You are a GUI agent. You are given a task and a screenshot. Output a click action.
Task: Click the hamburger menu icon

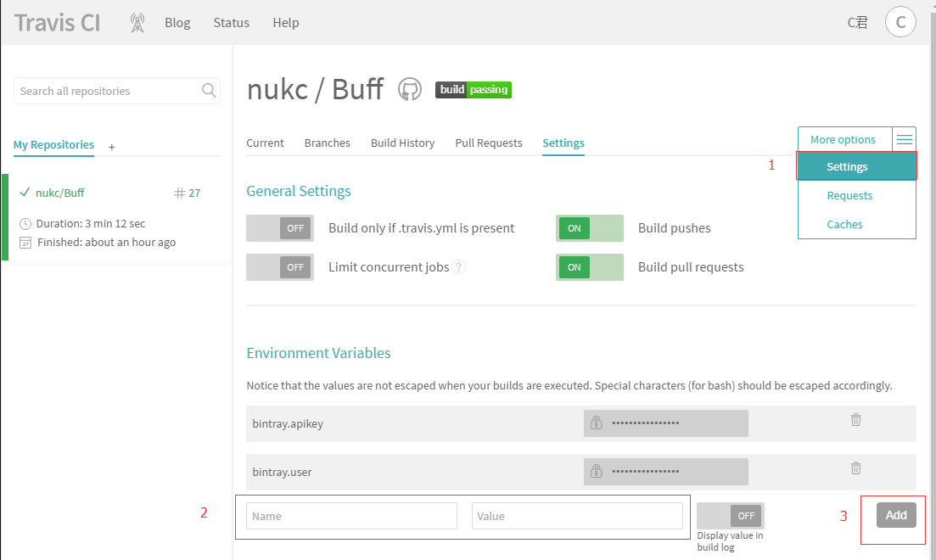pos(905,140)
